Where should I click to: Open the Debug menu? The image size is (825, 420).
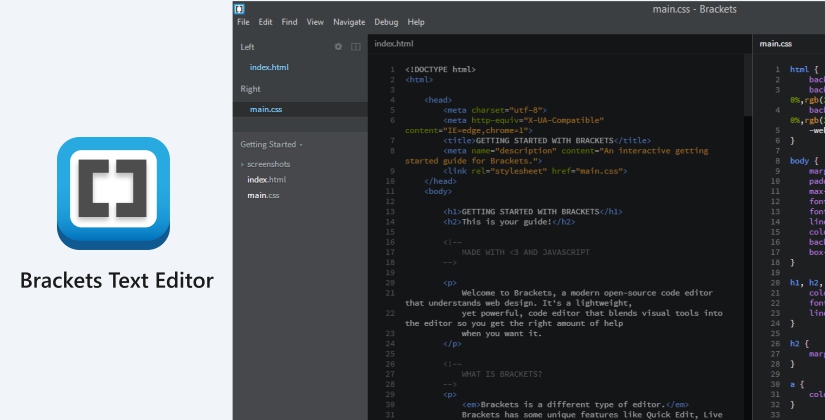tap(385, 22)
